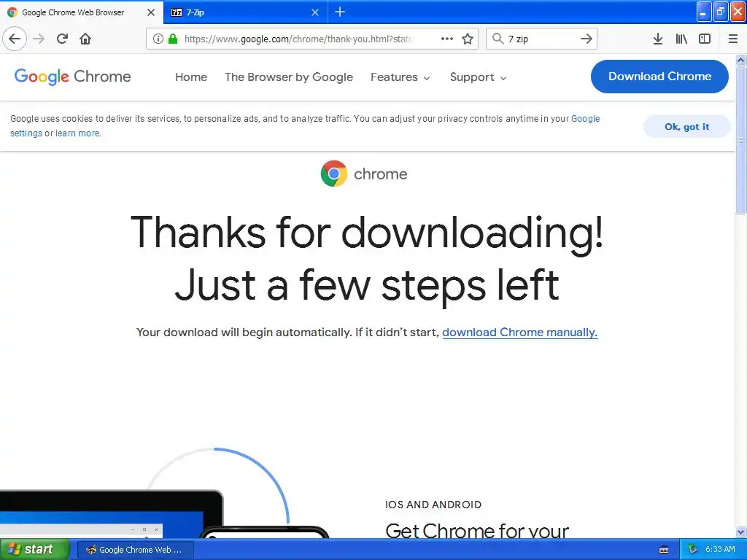Viewport: 747px width, 560px height.
Task: Follow the learn more link
Action: coord(77,133)
